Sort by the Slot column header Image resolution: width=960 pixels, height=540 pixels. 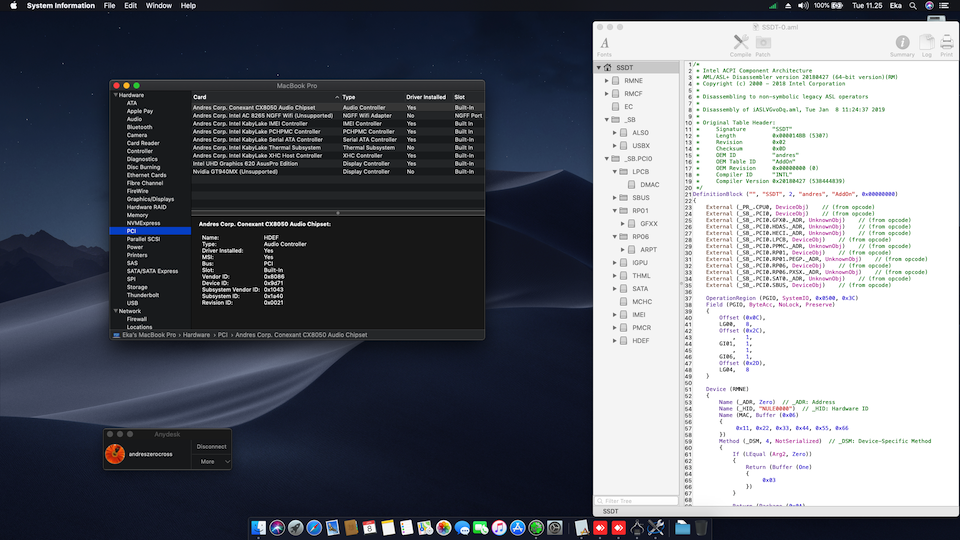click(x=468, y=97)
